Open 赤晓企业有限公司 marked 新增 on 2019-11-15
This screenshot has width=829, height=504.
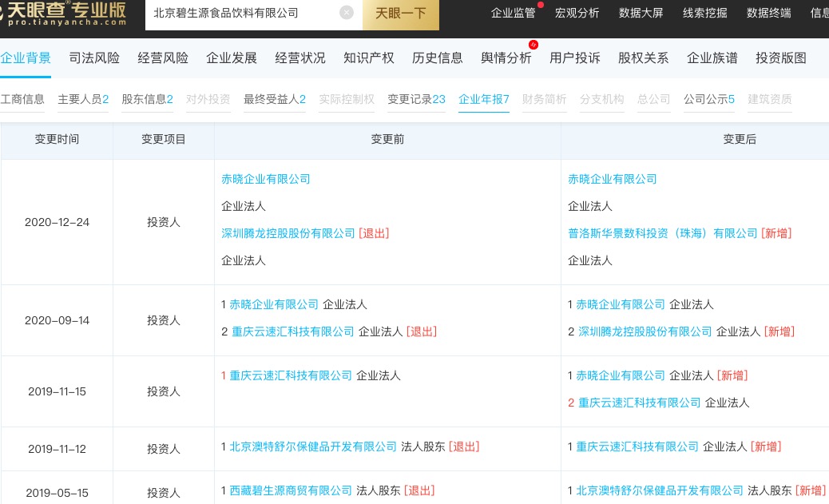pyautogui.click(x=621, y=375)
